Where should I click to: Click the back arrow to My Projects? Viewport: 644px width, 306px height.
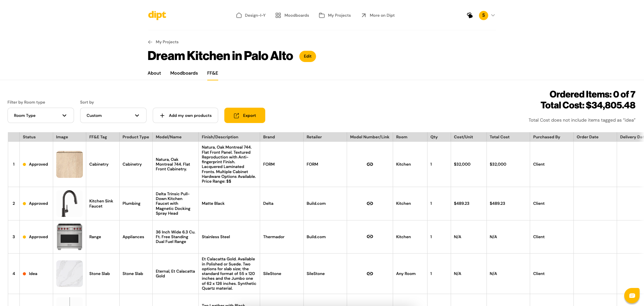coord(150,42)
